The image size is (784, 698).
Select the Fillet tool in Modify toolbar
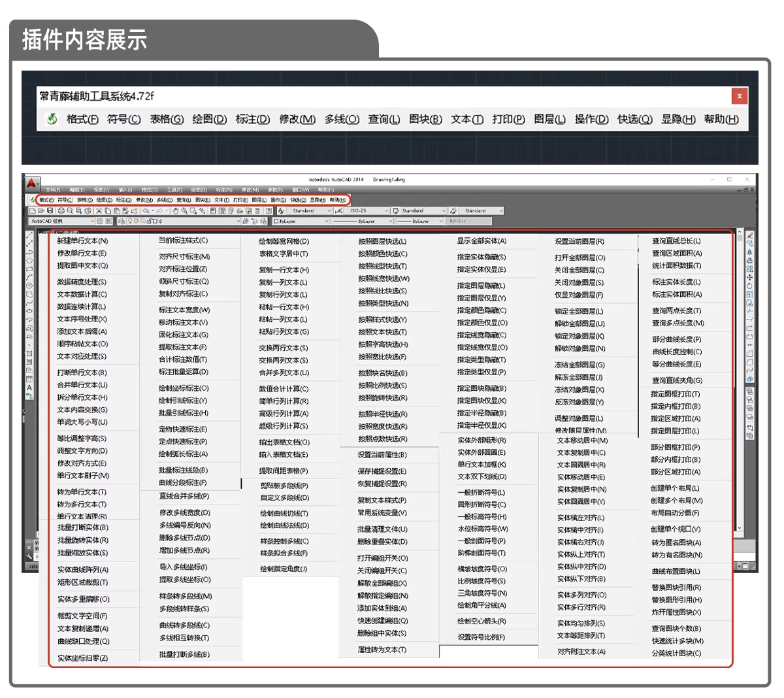pos(750,361)
